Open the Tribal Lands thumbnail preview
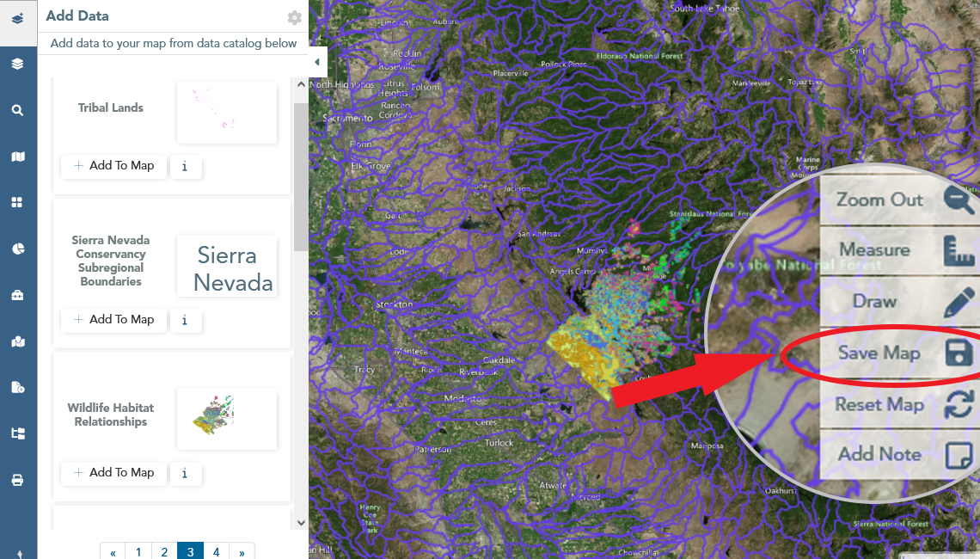 (227, 113)
